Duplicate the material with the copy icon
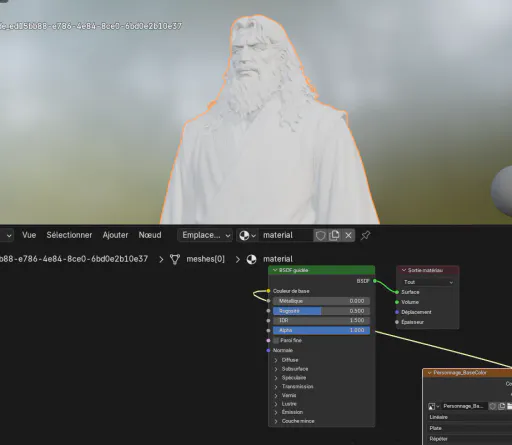Image resolution: width=512 pixels, height=445 pixels. pyautogui.click(x=334, y=236)
